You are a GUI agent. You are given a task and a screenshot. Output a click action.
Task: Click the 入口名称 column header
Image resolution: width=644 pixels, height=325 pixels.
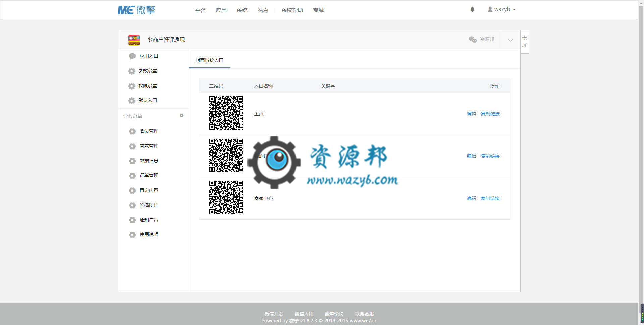[x=263, y=86]
